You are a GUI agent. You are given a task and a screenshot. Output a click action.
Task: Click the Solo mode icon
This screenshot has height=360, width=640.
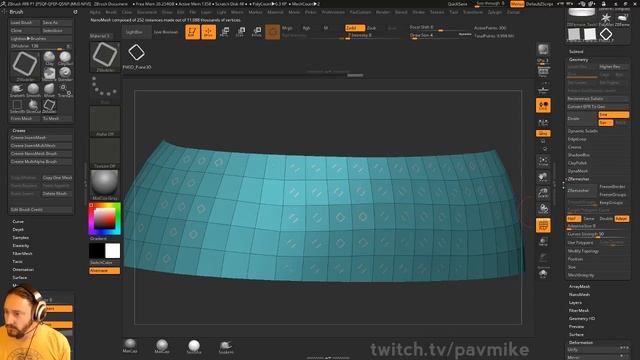(x=543, y=273)
